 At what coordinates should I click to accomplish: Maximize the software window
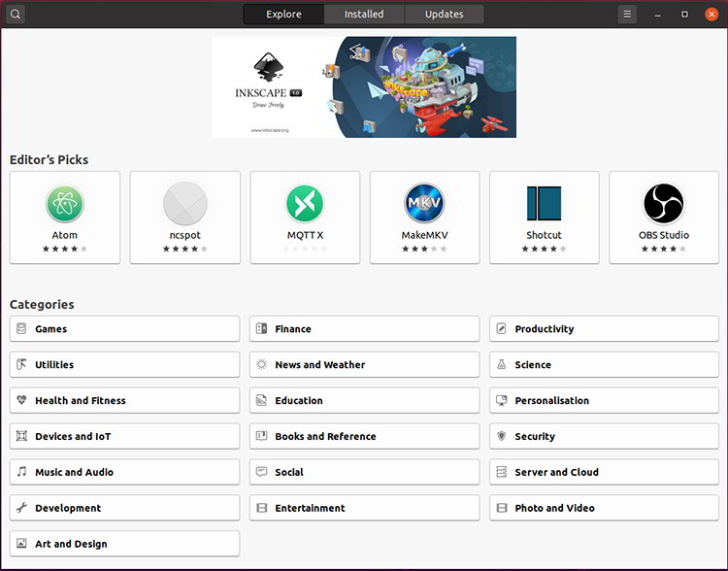pyautogui.click(x=684, y=15)
